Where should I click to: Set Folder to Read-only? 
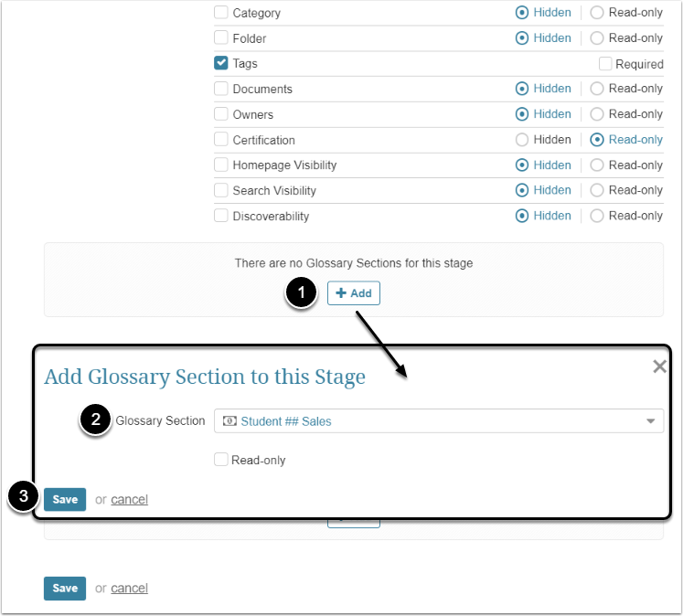click(x=597, y=38)
